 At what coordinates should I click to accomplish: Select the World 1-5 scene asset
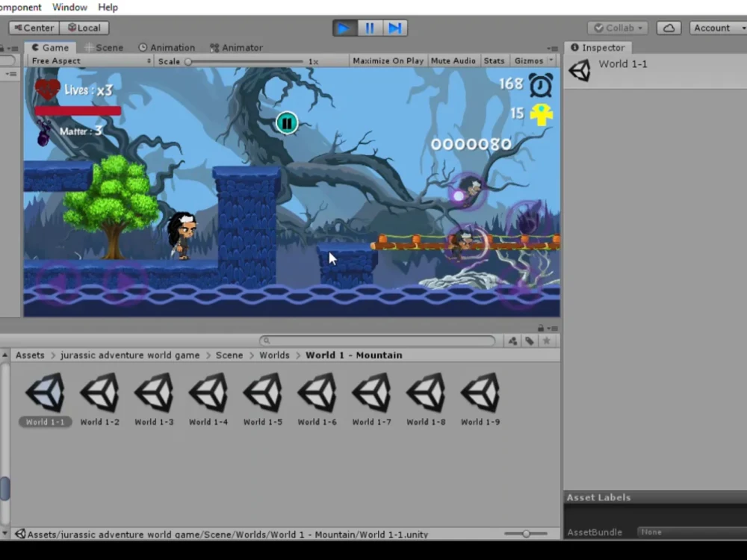pyautogui.click(x=262, y=399)
